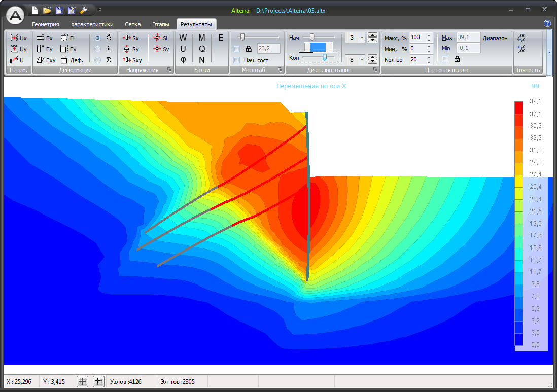557x392 pixels.
Task: Expand Напряжения group dialog launcher
Action: click(169, 70)
